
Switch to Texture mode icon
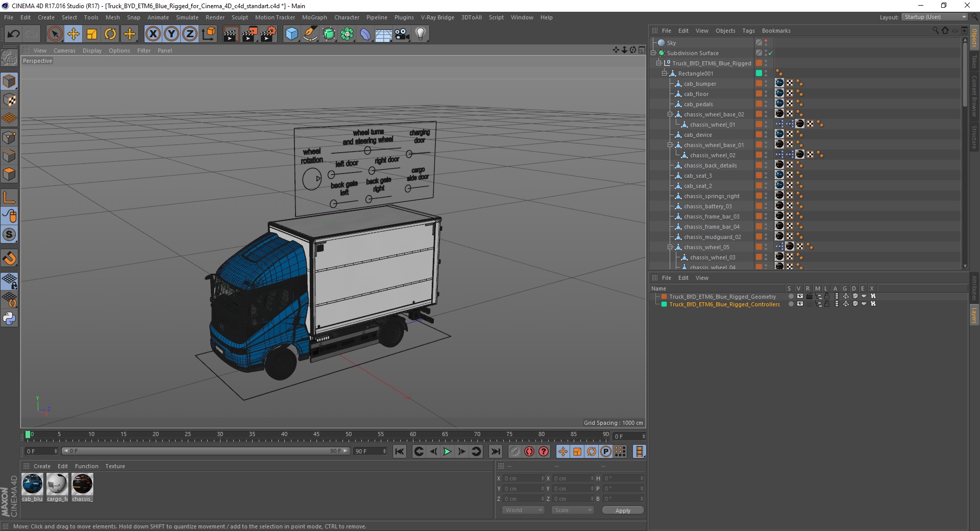click(9, 100)
